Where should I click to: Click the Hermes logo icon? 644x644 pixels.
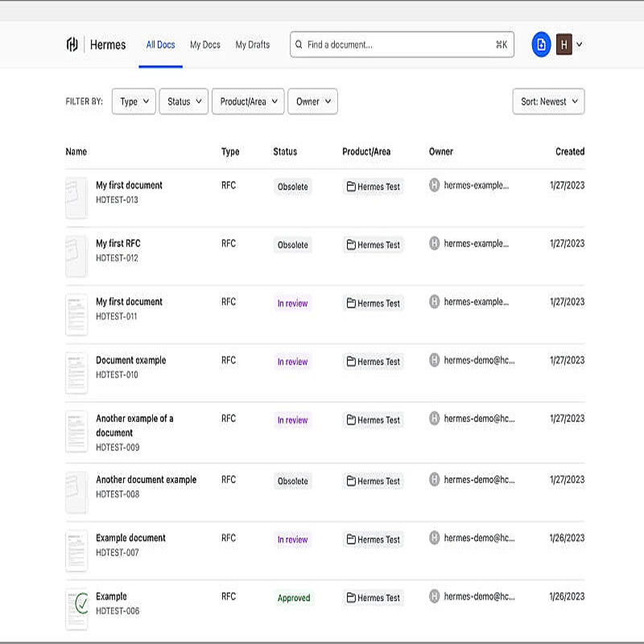71,44
